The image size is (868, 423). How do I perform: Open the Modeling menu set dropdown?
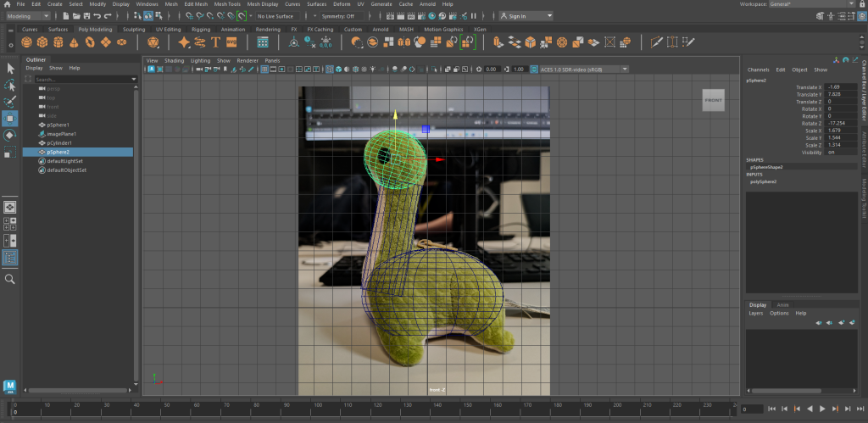click(27, 16)
